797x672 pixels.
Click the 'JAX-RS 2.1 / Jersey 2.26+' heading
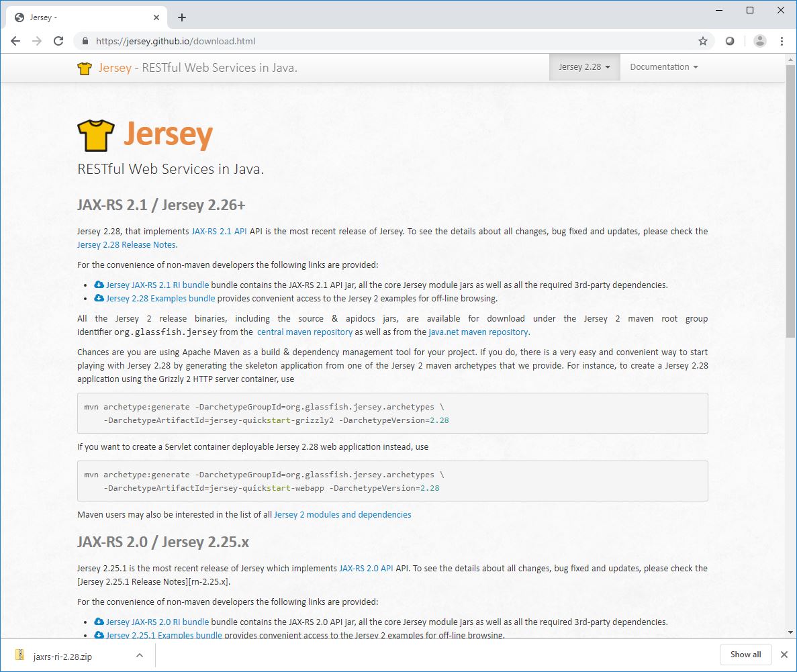(x=161, y=205)
